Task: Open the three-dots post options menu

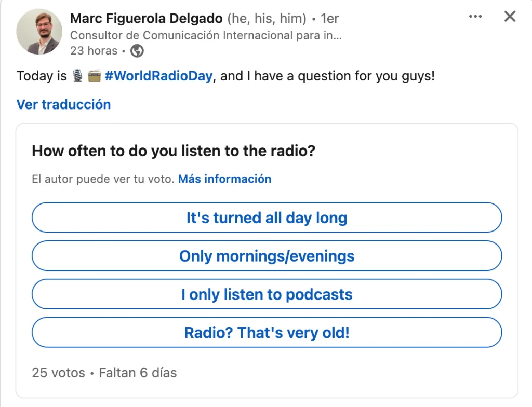Action: pyautogui.click(x=475, y=17)
